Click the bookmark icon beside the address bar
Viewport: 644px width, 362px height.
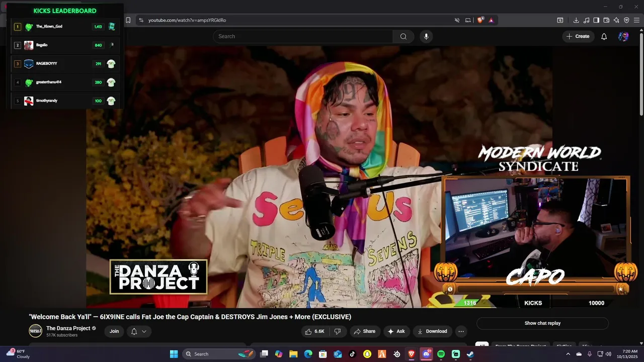pyautogui.click(x=128, y=20)
